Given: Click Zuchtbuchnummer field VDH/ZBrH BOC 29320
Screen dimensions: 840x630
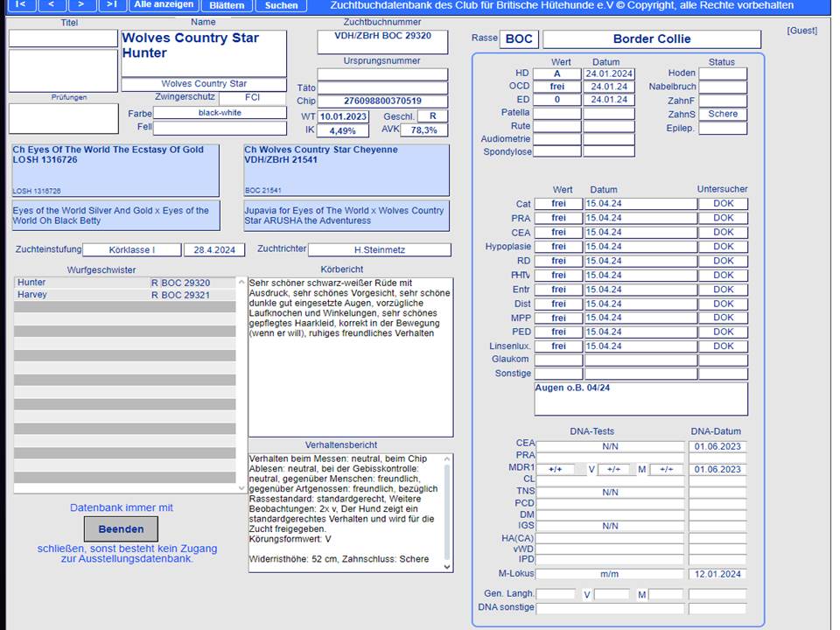Looking at the screenshot, I should coord(382,42).
